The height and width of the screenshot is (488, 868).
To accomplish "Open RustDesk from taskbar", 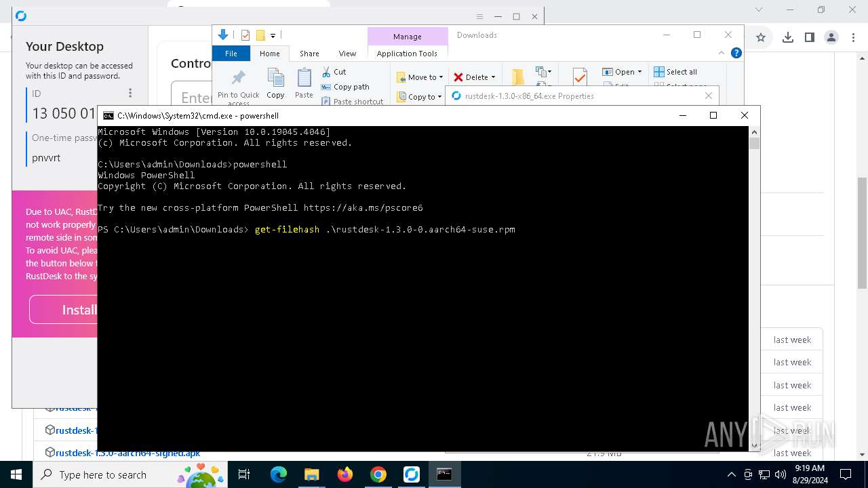I will [412, 474].
